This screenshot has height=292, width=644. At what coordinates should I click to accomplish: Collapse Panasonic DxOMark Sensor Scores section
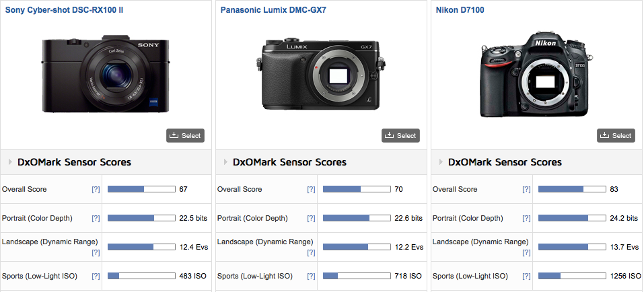[x=225, y=162]
